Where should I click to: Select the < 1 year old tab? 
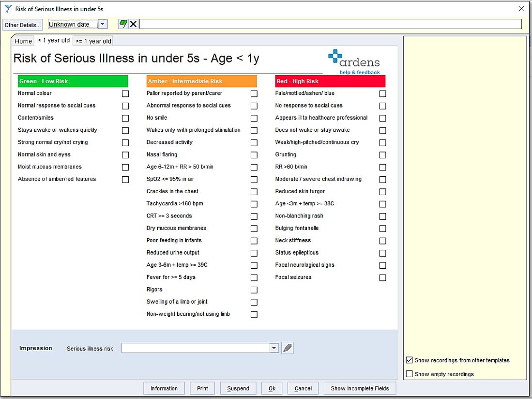(x=54, y=40)
